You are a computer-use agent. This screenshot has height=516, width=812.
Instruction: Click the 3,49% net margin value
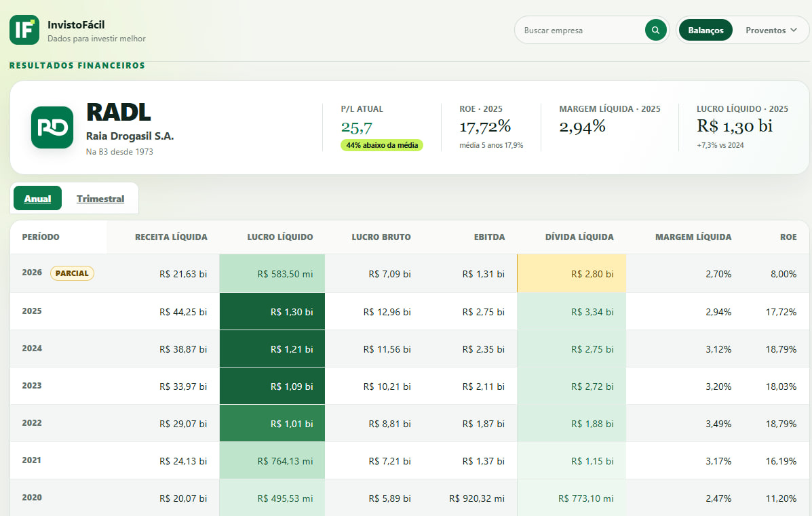[718, 423]
